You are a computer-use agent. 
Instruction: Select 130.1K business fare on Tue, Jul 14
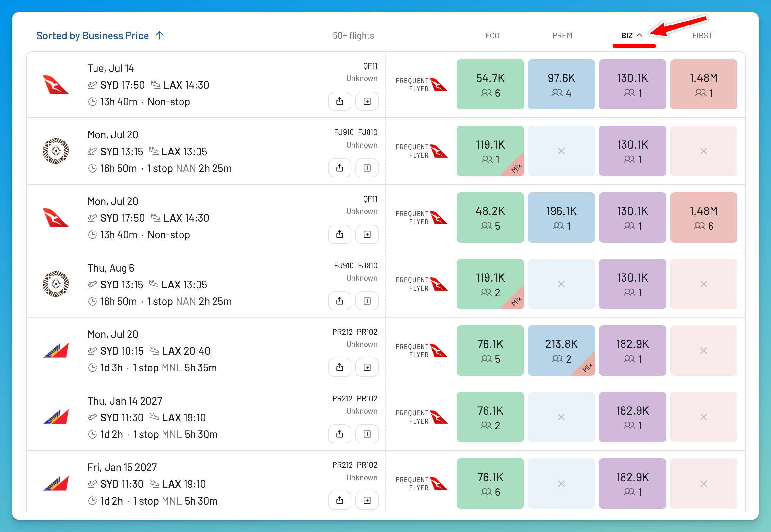click(632, 85)
